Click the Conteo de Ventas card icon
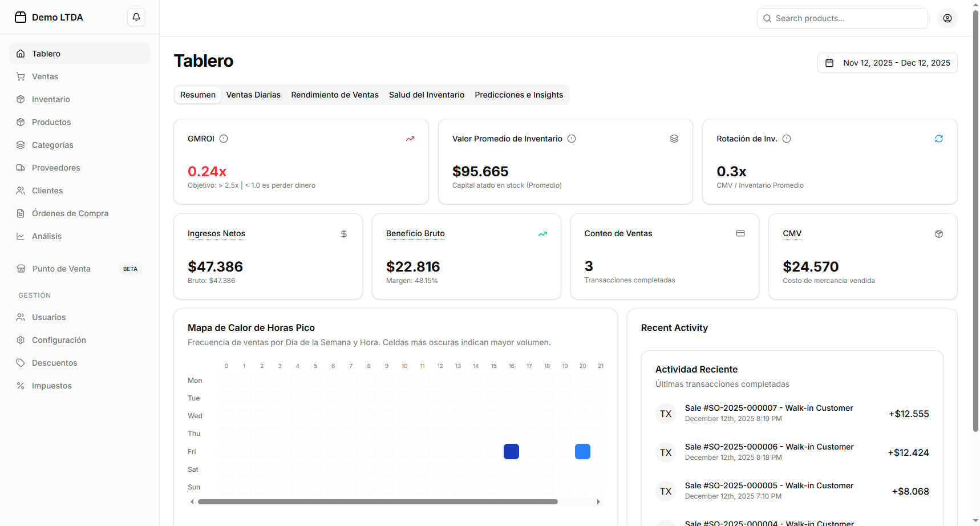 (x=740, y=233)
